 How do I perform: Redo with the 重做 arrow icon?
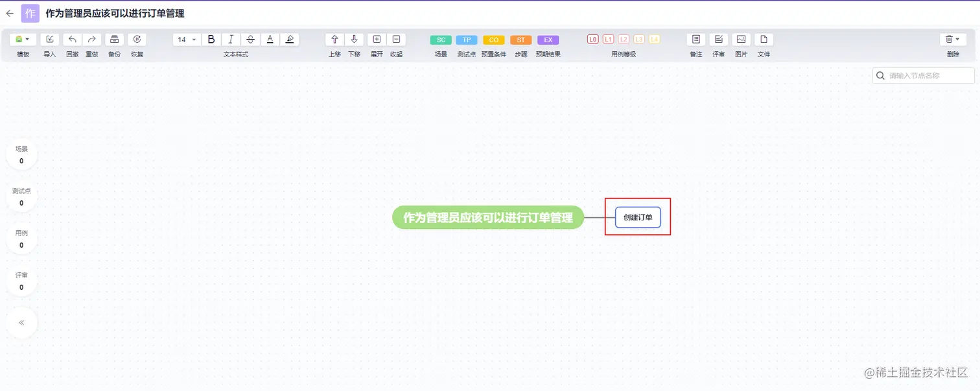92,40
